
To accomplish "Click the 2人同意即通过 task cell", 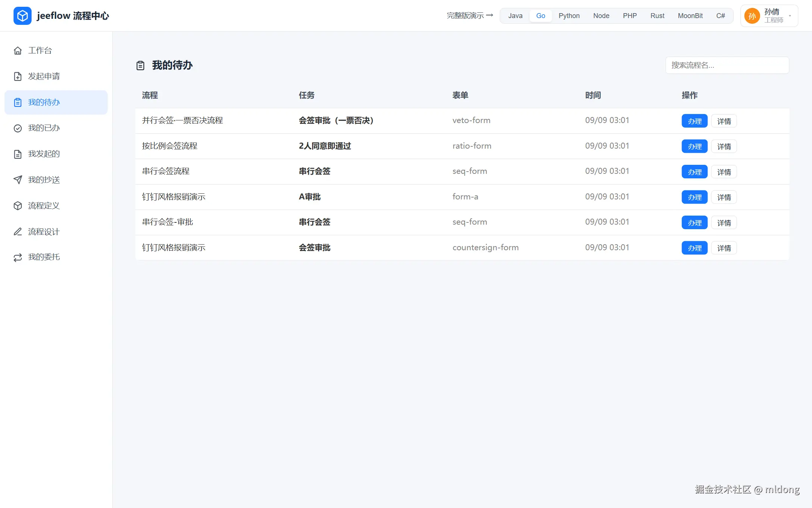I will [325, 146].
